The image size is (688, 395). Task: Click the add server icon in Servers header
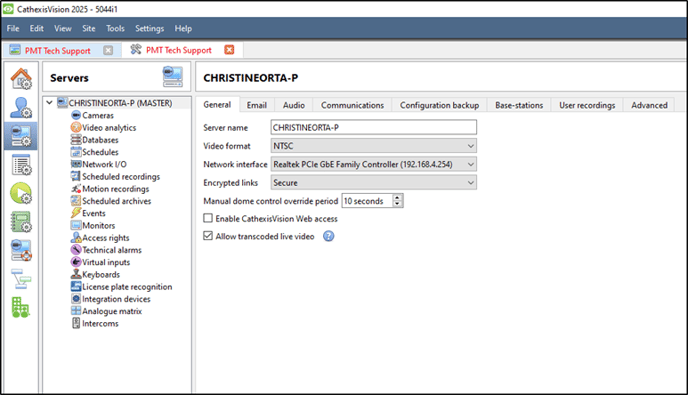(173, 77)
